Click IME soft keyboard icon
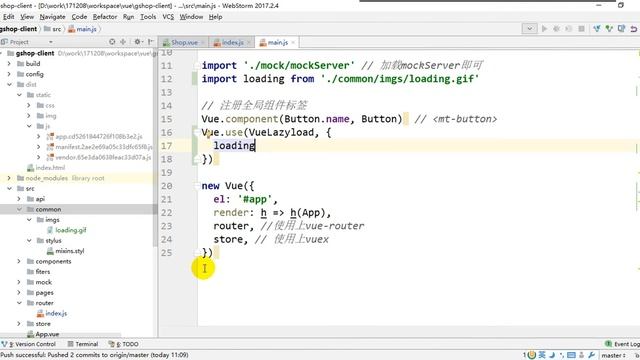 tap(571, 355)
